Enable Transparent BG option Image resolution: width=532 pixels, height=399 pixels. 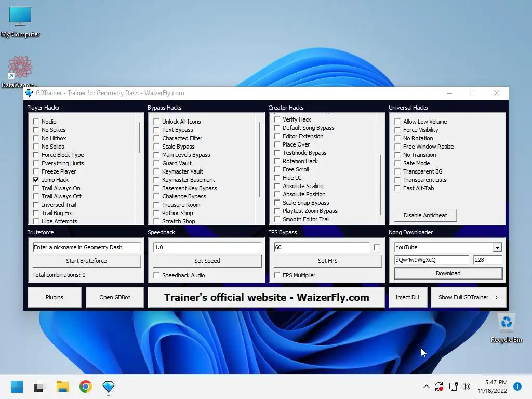397,171
